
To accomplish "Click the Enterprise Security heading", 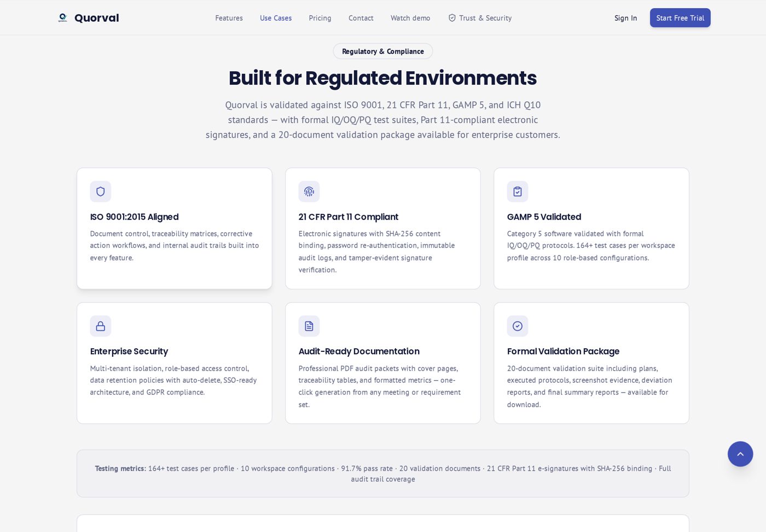I will pyautogui.click(x=129, y=351).
